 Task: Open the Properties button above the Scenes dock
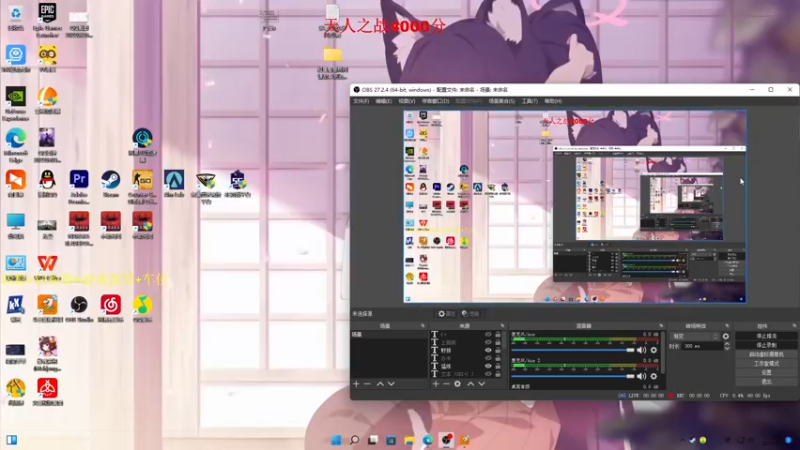tap(446, 314)
